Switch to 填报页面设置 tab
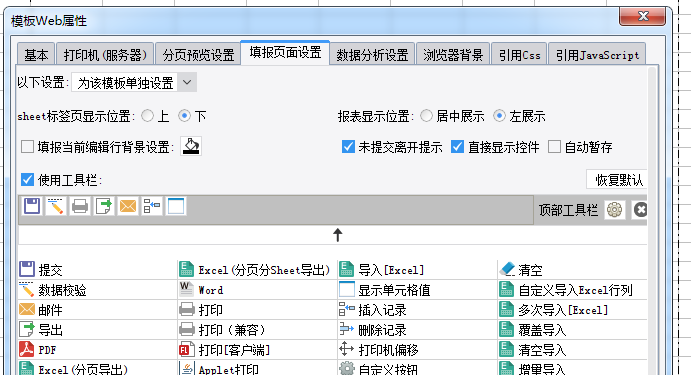Screen dimensions: 691x375 pos(285,53)
